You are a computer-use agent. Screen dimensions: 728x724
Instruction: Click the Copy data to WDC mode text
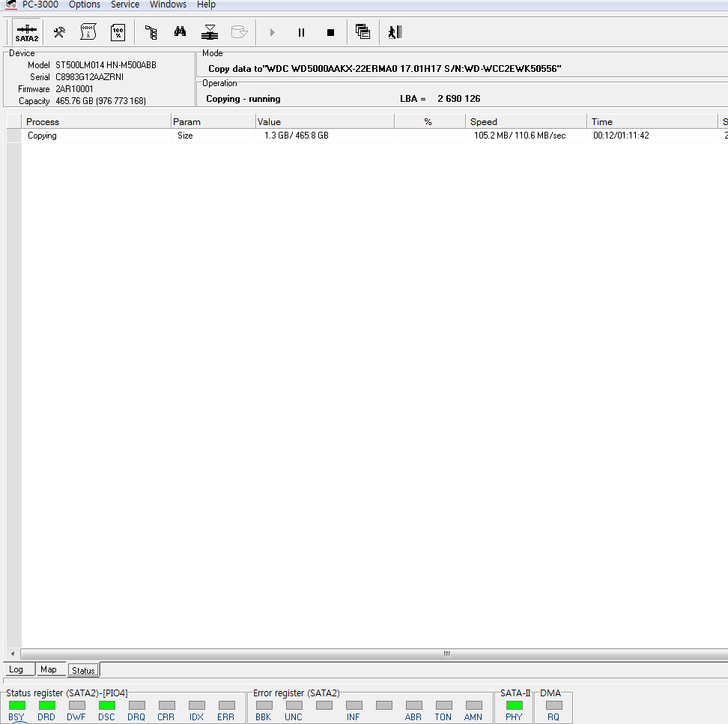(384, 69)
